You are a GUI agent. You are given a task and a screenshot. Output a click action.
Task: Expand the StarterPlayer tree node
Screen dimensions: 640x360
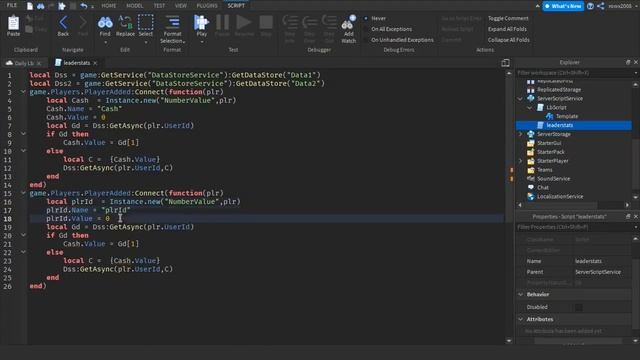coord(520,161)
